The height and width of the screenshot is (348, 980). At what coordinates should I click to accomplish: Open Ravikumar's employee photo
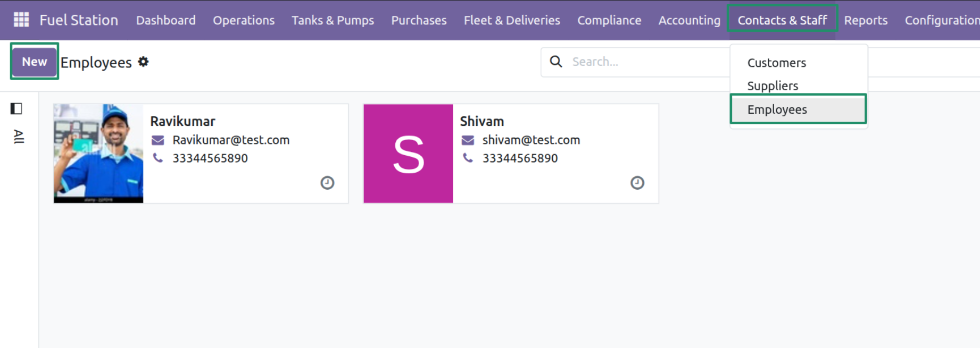pyautogui.click(x=98, y=154)
